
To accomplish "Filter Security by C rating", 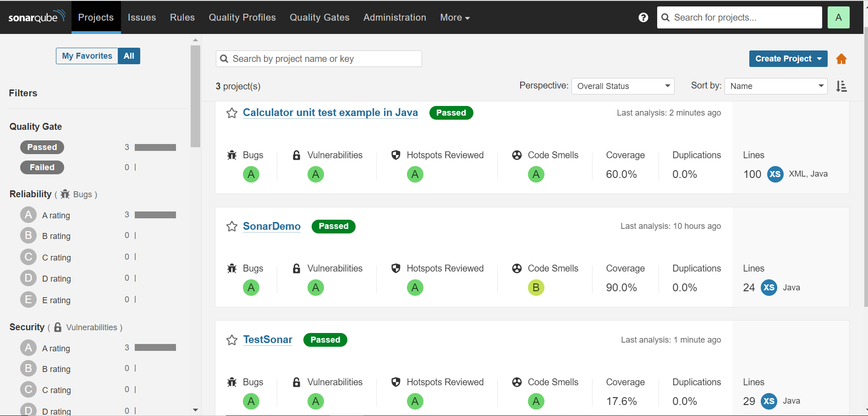I will tap(98, 390).
